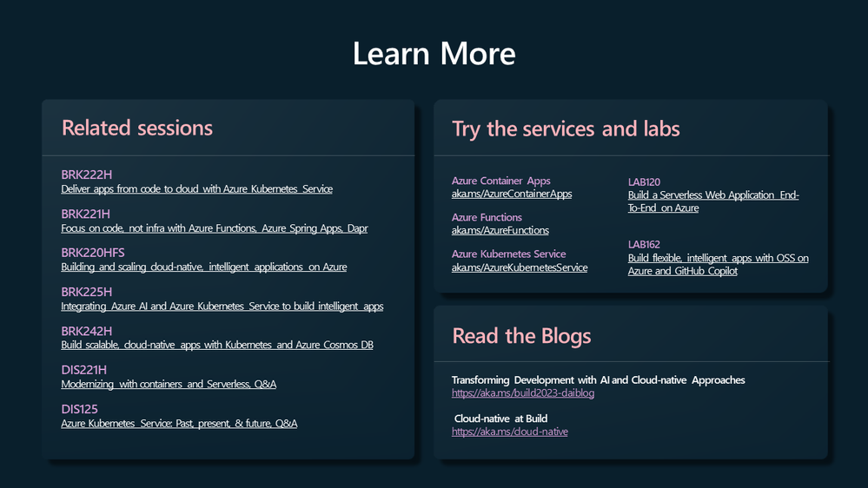Screen dimensions: 868x488
Task: Open the 'Modernizing with containers and Serverless' link
Action: point(169,384)
